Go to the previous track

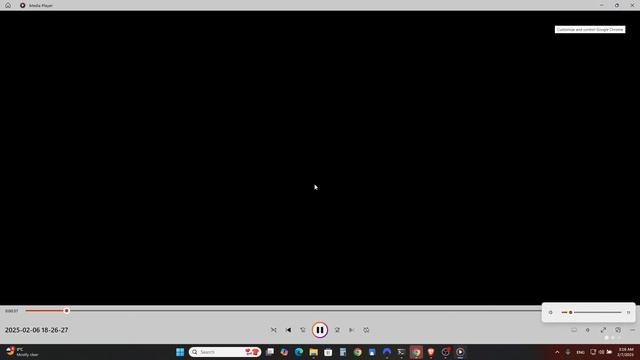click(x=288, y=330)
